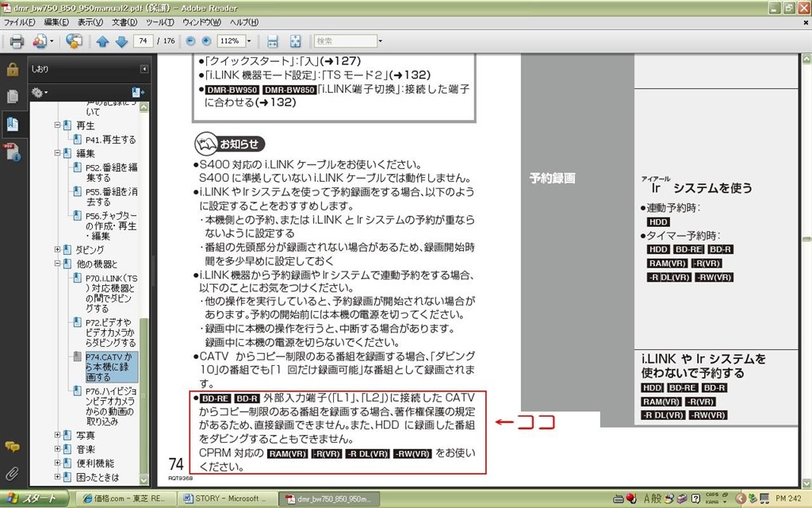
Task: Click the fit full page icon
Action: coord(295,41)
